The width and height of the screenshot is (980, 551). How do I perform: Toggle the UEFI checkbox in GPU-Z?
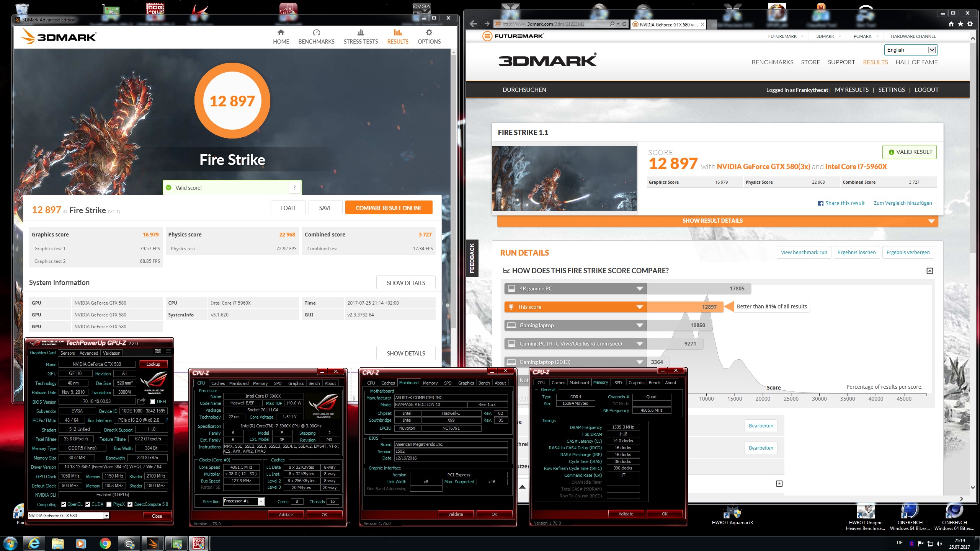(153, 401)
